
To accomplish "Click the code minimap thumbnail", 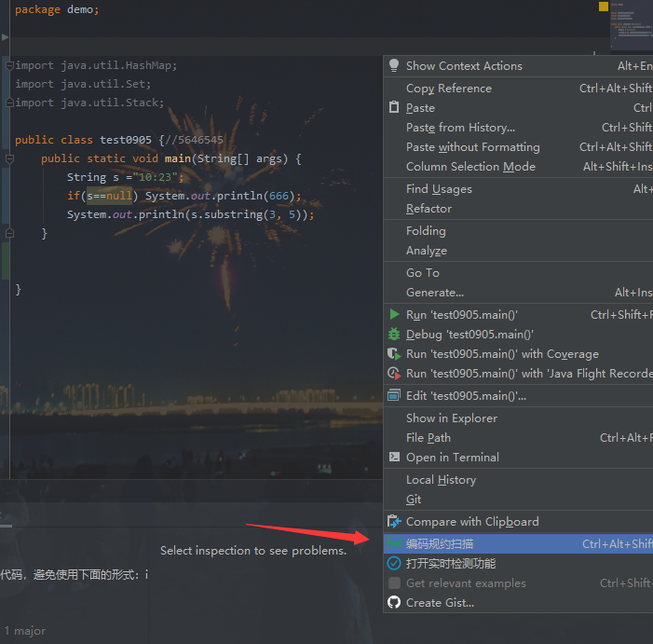I will point(631,25).
